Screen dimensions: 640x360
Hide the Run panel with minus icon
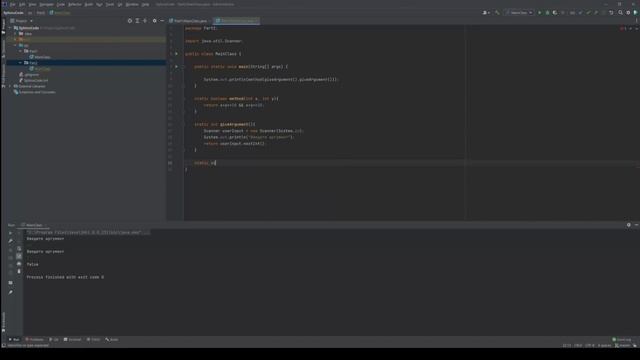[x=636, y=225]
